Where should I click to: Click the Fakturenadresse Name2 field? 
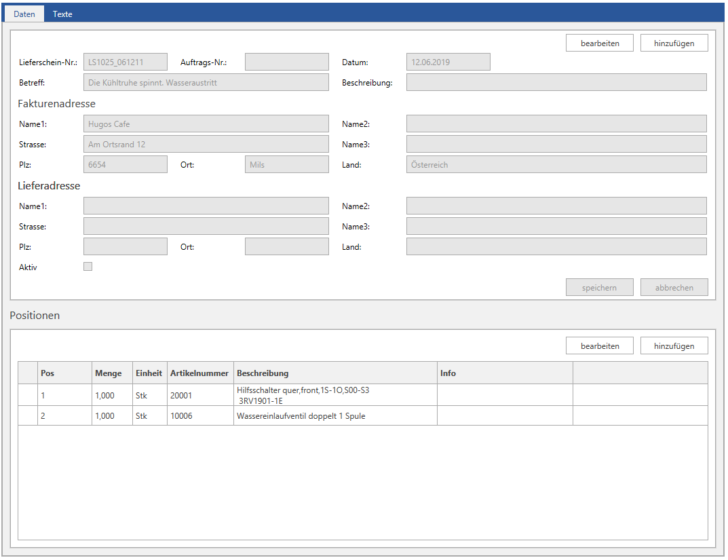556,124
